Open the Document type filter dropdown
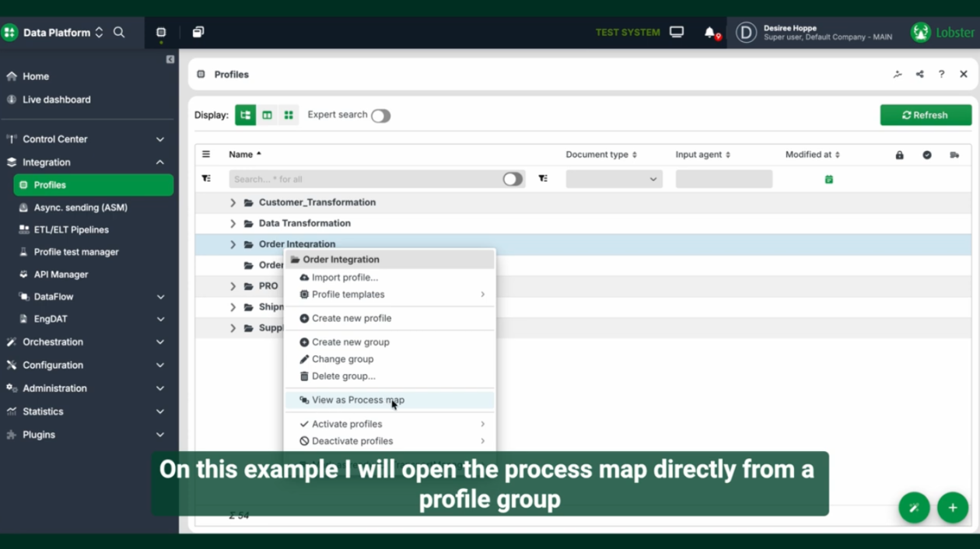This screenshot has width=980, height=549. 614,180
